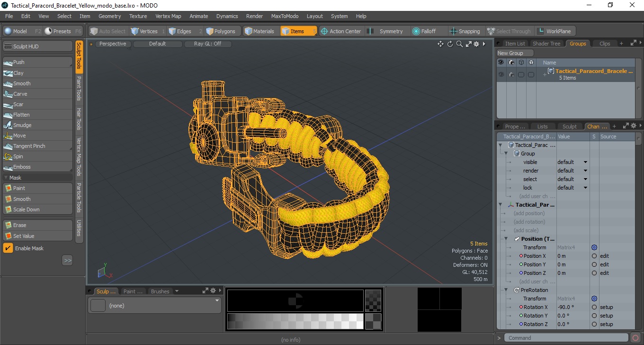Collapse the PreRotation section
The height and width of the screenshot is (345, 644).
(506, 290)
